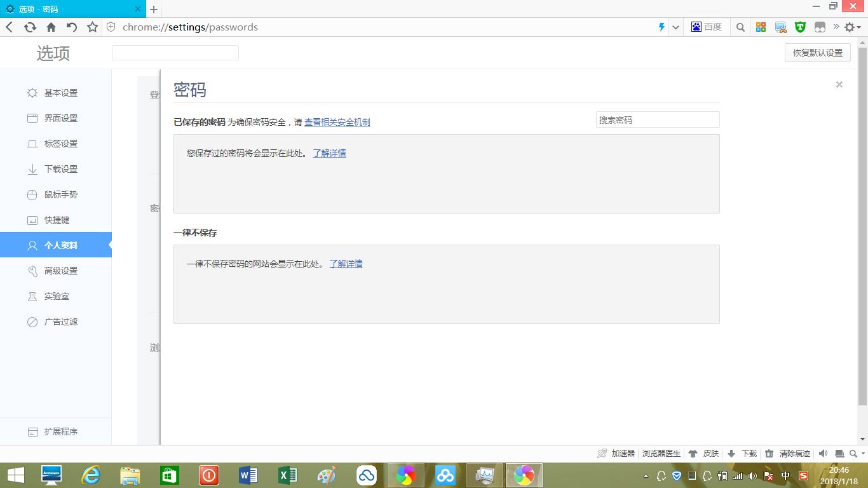This screenshot has width=868, height=488.
Task: Click the options search field beside 选项
Action: pos(175,53)
